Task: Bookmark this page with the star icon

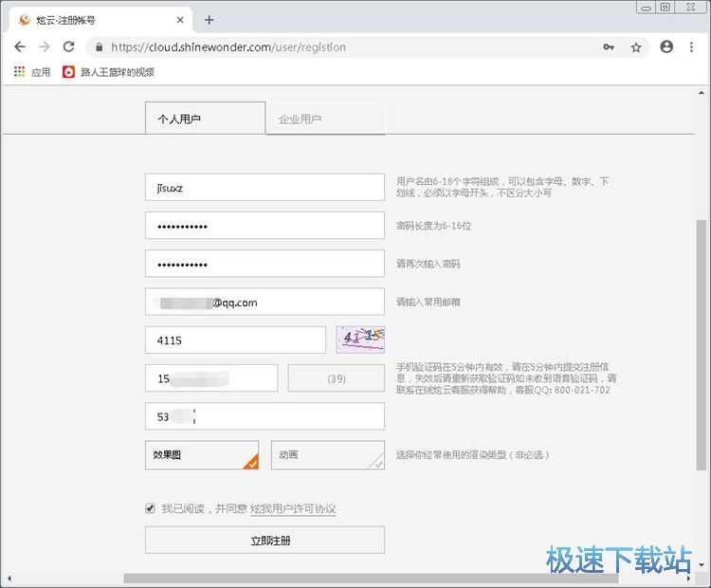Action: point(636,47)
